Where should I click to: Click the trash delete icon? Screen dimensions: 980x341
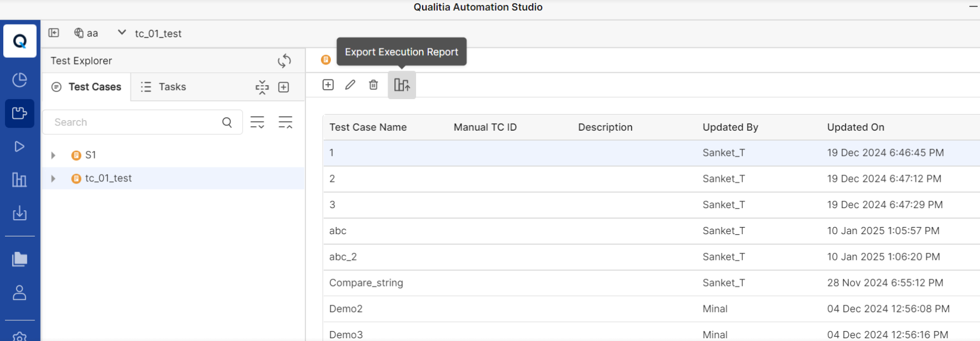pos(373,85)
